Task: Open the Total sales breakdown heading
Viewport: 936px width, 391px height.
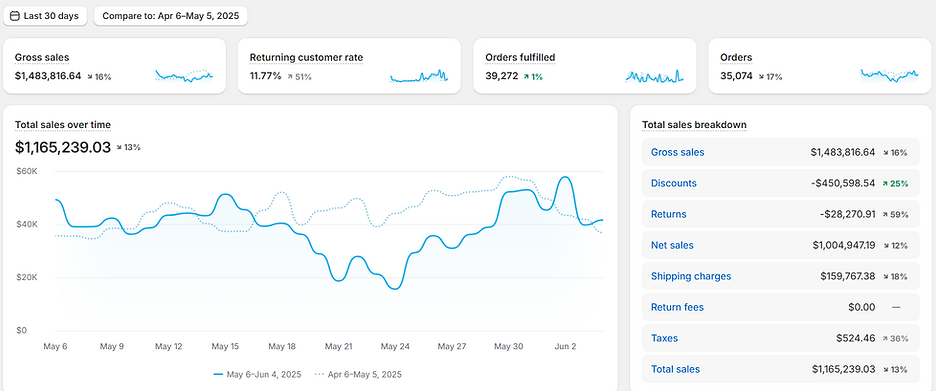Action: [694, 125]
